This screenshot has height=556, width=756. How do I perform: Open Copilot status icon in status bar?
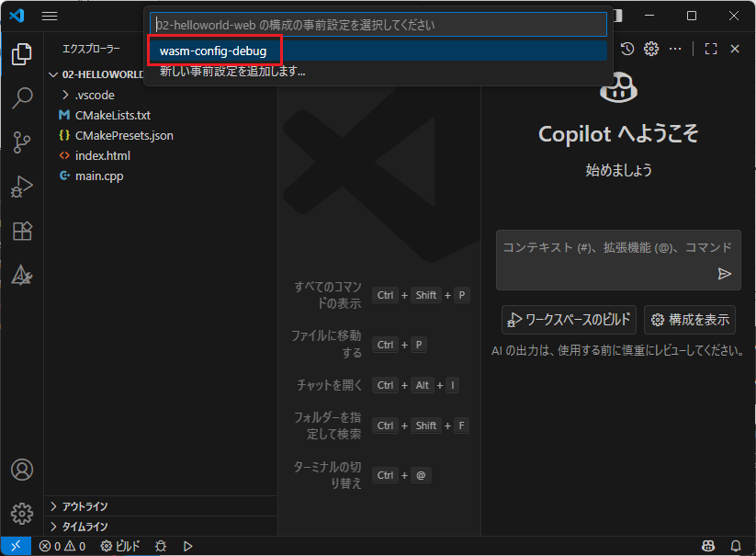pyautogui.click(x=708, y=546)
